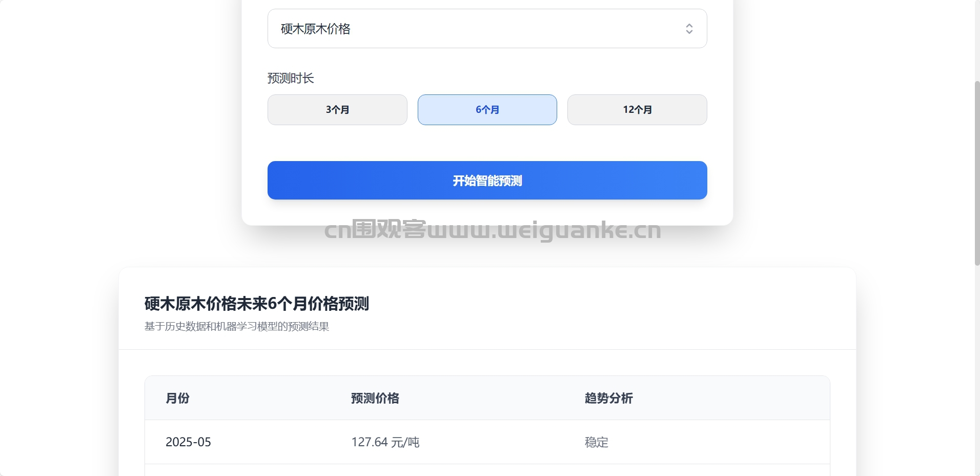Viewport: 980px width, 476px height.
Task: Click the 预测价格 column header
Action: pyautogui.click(x=375, y=398)
